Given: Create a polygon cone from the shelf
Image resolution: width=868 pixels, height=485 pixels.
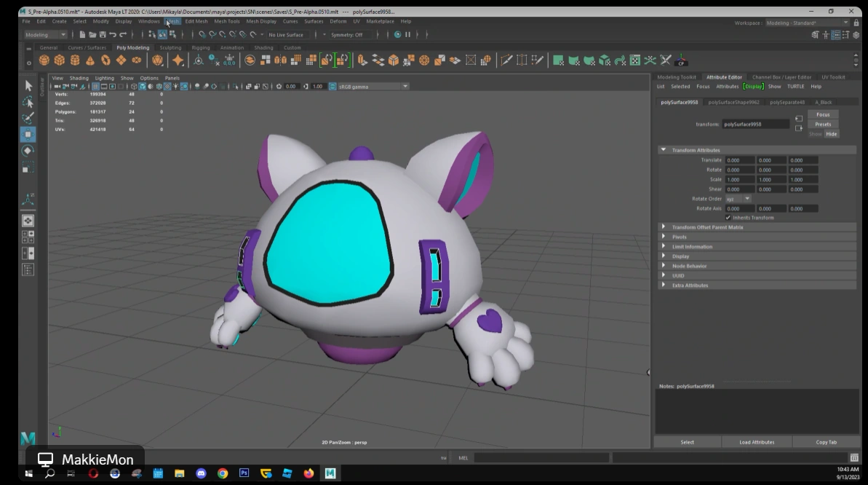Looking at the screenshot, I should [x=90, y=60].
